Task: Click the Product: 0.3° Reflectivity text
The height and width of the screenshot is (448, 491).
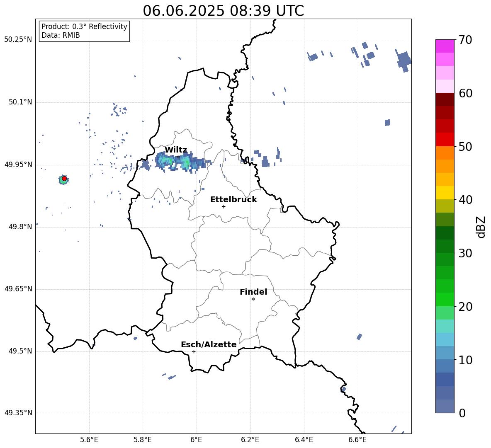Action: coord(84,26)
